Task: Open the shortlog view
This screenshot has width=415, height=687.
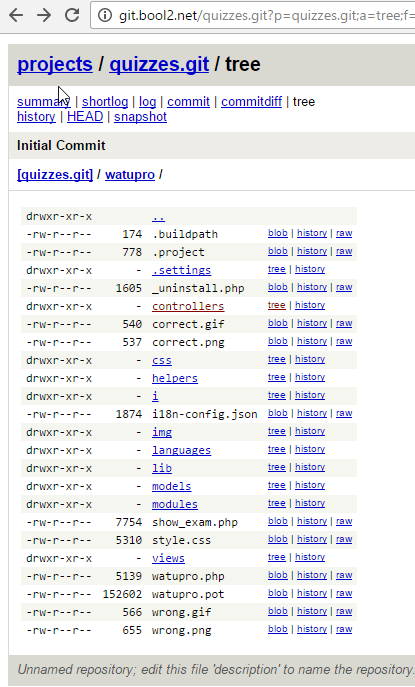Action: (x=105, y=102)
